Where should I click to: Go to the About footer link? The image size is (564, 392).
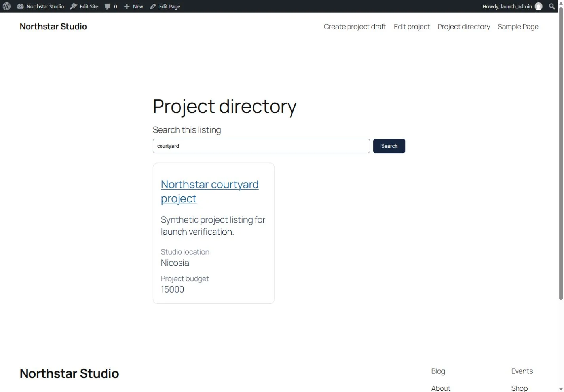[441, 388]
